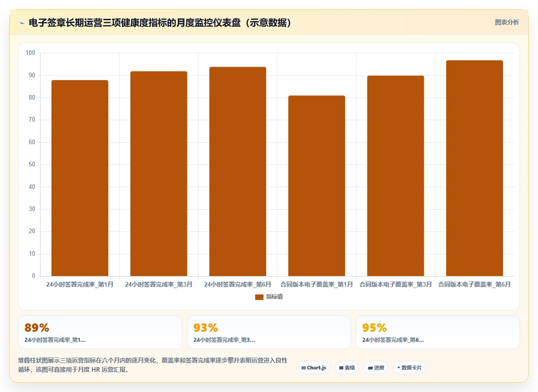Click x-axis label 合同版本电子覆盖率_第3月

[x=396, y=284]
